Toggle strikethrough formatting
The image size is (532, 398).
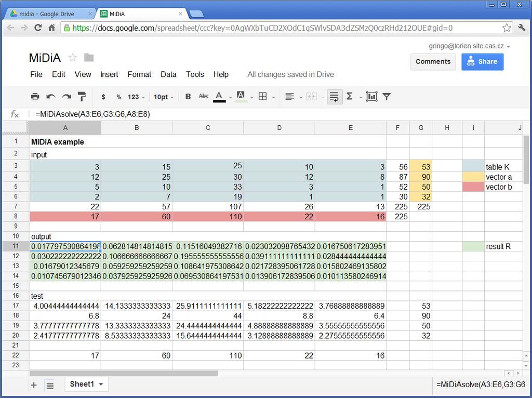pos(203,96)
